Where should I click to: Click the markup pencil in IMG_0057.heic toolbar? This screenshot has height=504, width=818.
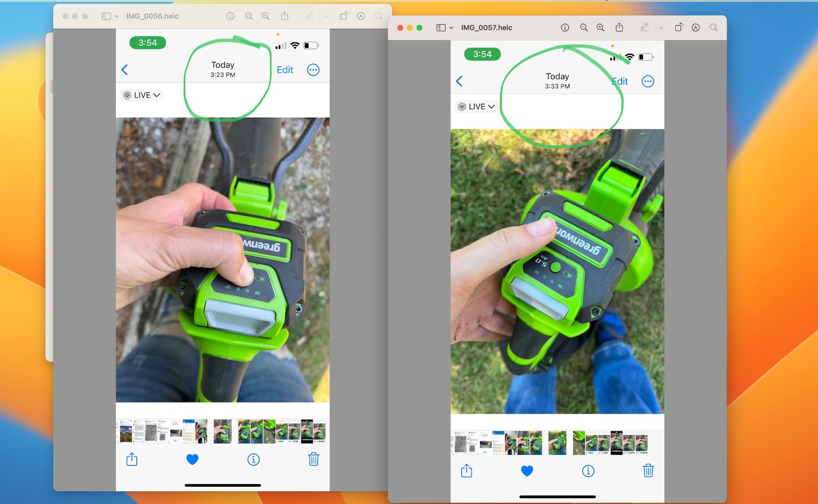click(x=644, y=28)
